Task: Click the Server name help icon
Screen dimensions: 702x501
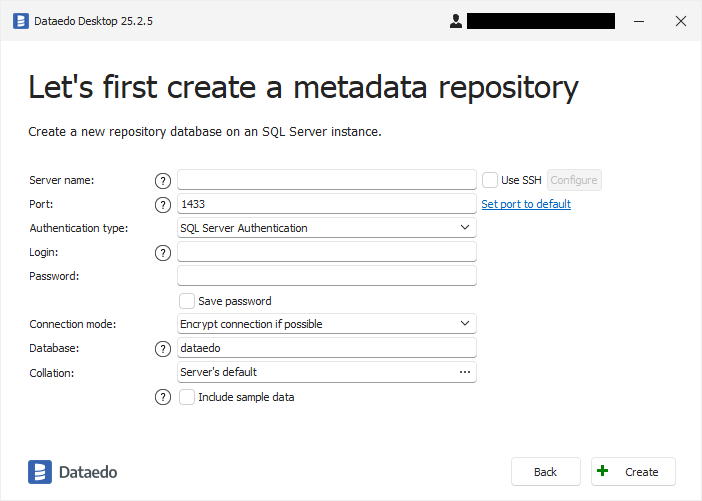Action: [163, 181]
